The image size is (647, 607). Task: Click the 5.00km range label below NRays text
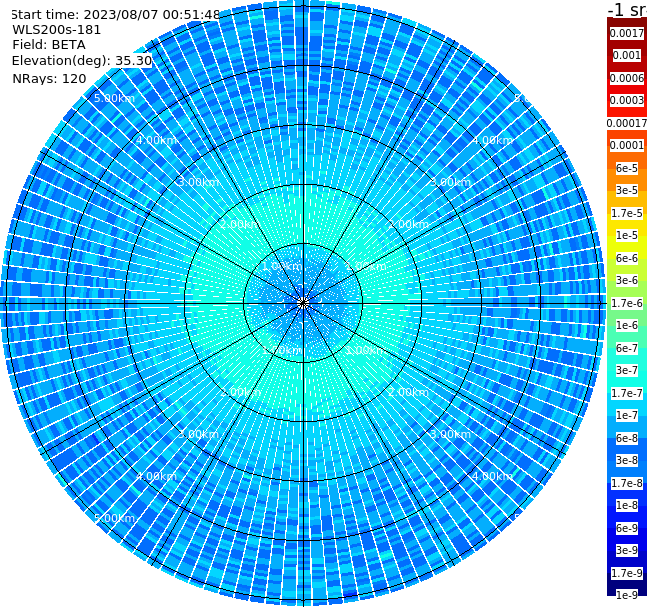tap(114, 98)
